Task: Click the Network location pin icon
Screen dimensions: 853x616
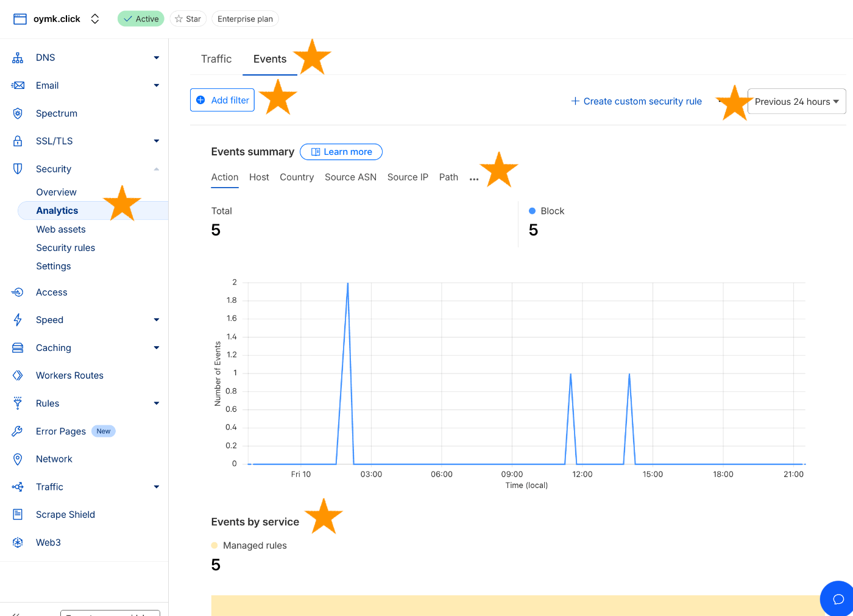Action: click(x=18, y=459)
